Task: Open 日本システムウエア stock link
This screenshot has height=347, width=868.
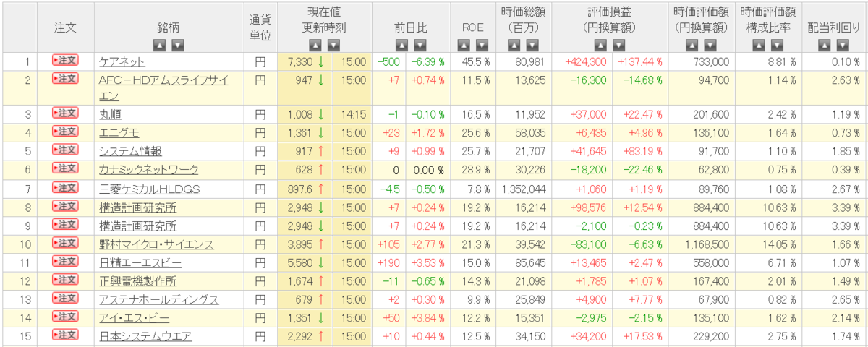Action: coord(145,337)
